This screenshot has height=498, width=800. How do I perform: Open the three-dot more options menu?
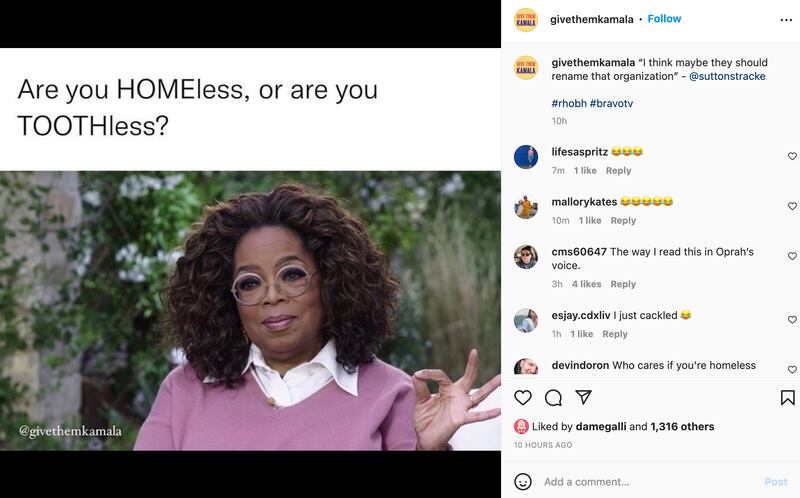(785, 19)
